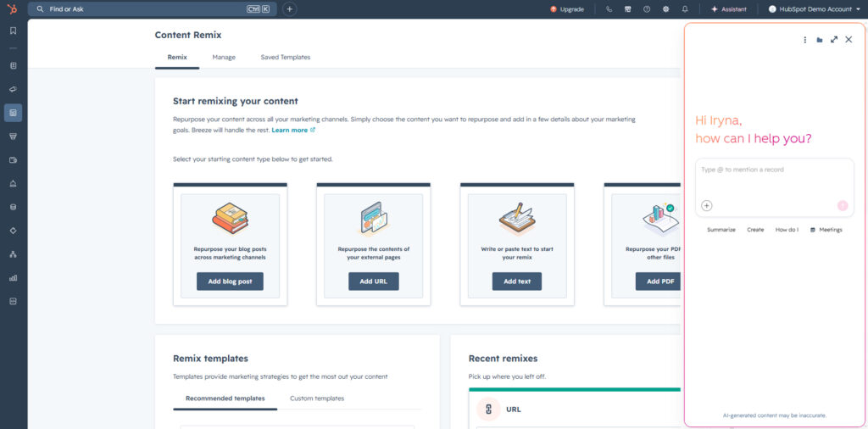This screenshot has height=429, width=868.
Task: Open the Sales funnel sidebar icon
Action: tap(14, 136)
